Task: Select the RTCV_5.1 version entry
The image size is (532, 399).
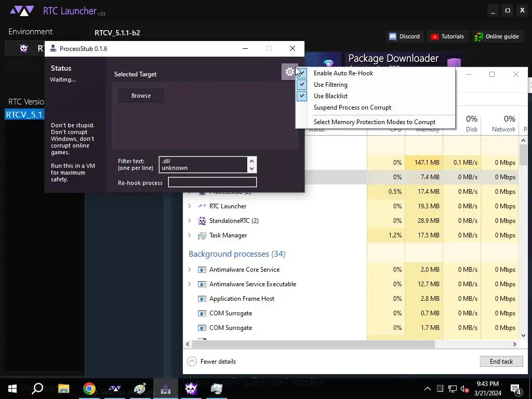Action: tap(25, 114)
